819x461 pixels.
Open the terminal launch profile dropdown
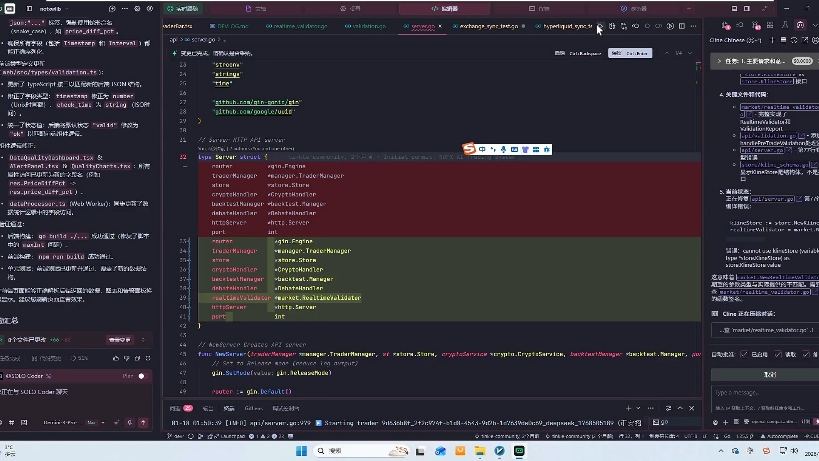(x=638, y=408)
